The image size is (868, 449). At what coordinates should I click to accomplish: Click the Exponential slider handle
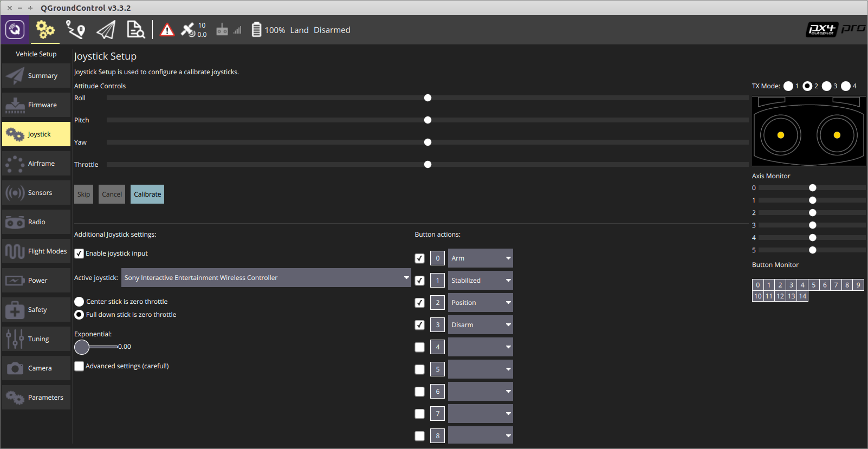click(82, 347)
